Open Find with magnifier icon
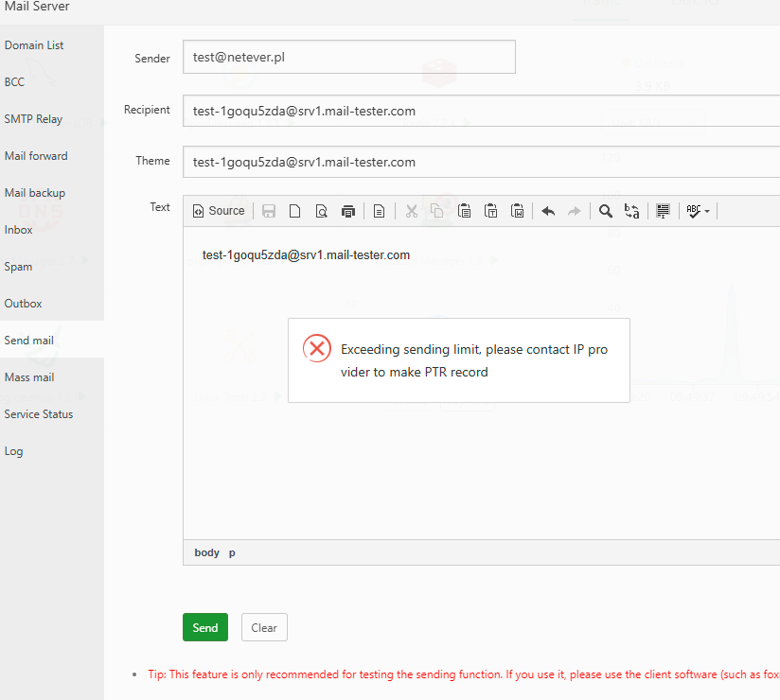The width and height of the screenshot is (780, 700). coord(606,211)
